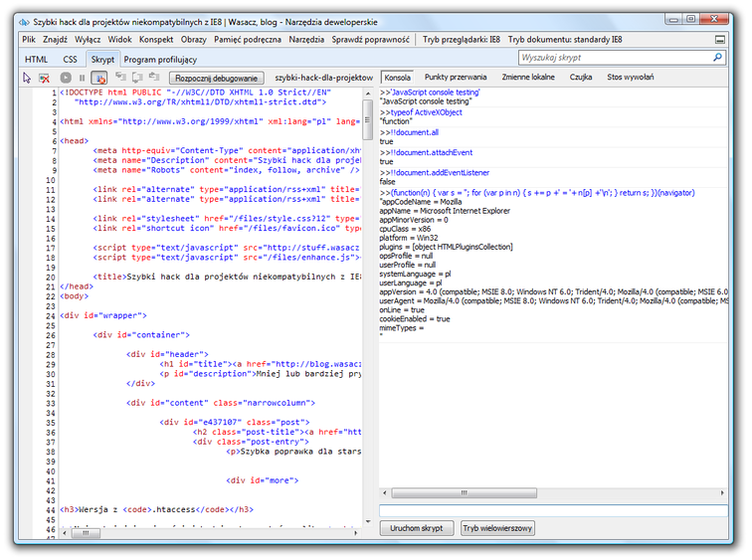
Task: Click the Step Out icon
Action: [154, 78]
